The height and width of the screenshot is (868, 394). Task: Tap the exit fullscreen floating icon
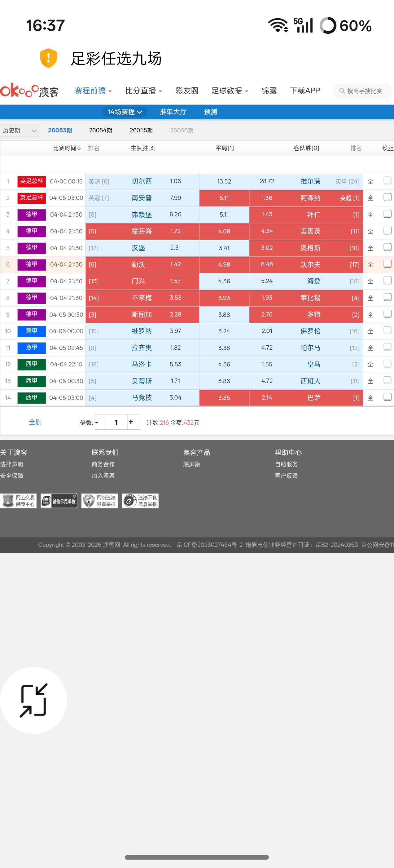click(x=33, y=700)
